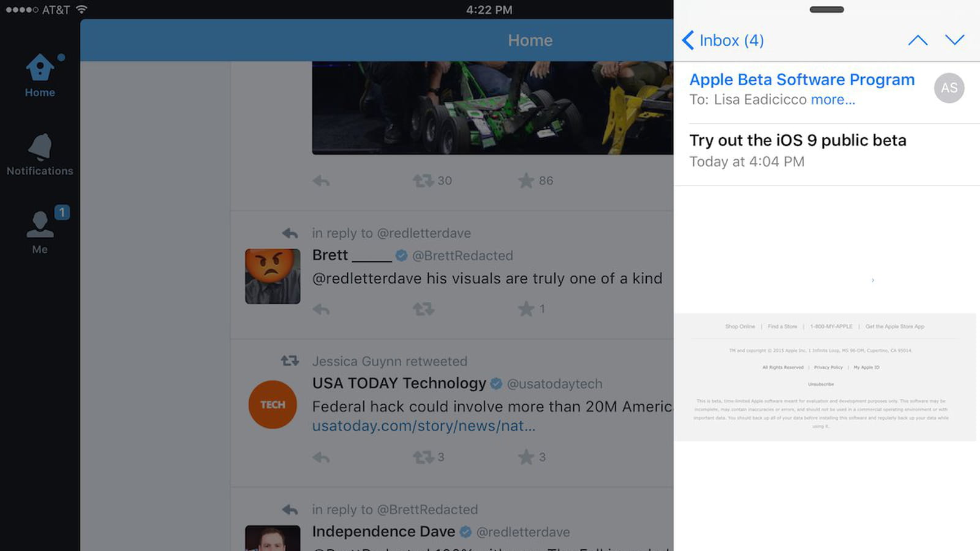Tap the slide-over grabber handle atop Mail
980x551 pixels.
[827, 9]
